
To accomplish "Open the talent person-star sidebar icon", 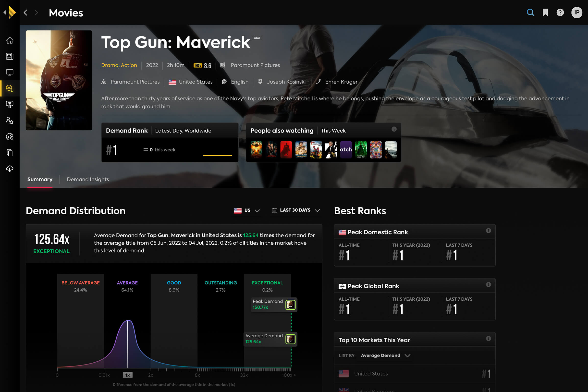I will point(10,121).
